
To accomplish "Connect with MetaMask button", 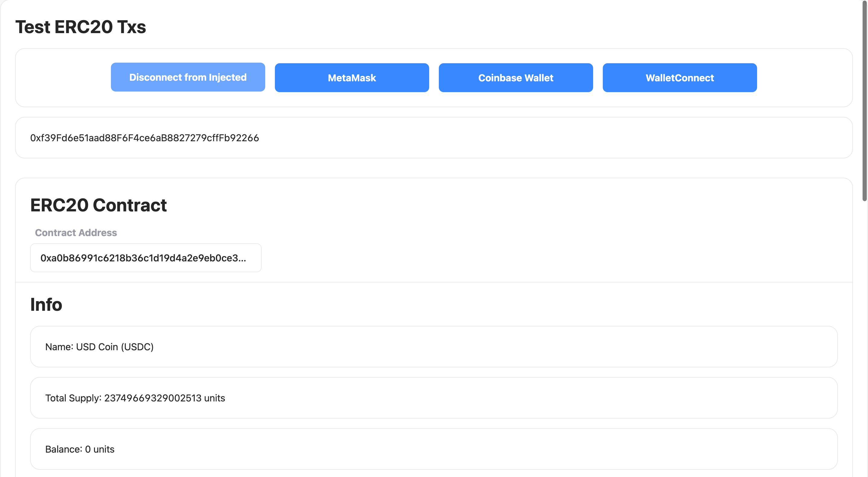I will pyautogui.click(x=352, y=78).
